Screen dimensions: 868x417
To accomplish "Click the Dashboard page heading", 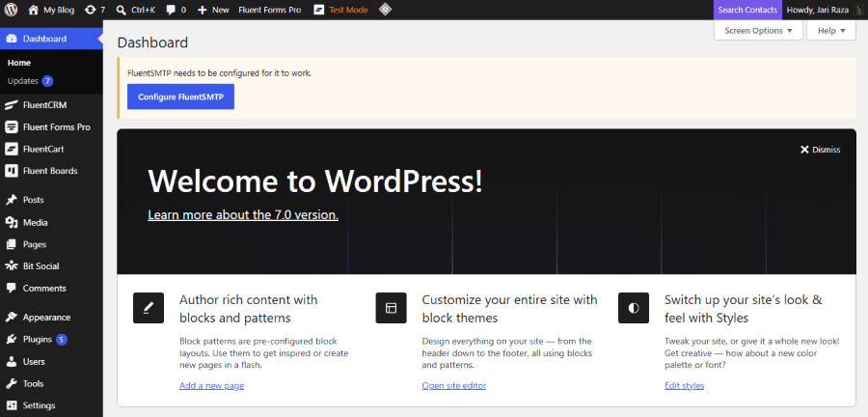I will tap(152, 42).
